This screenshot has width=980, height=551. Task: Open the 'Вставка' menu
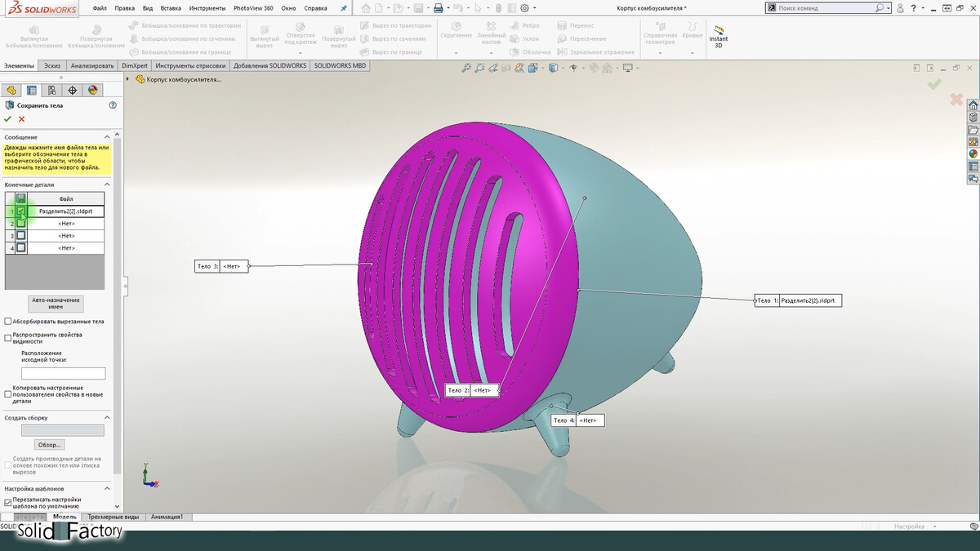[x=171, y=8]
